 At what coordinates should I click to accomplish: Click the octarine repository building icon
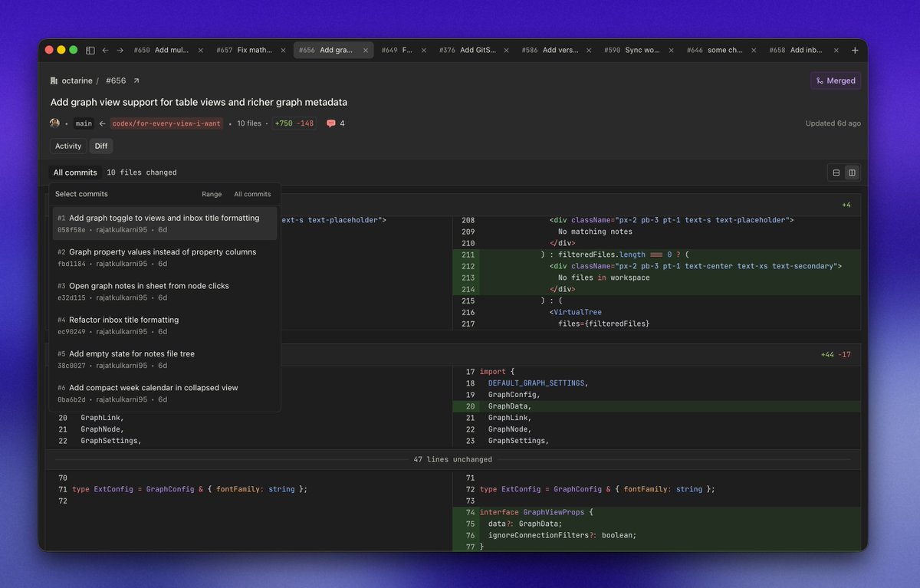pyautogui.click(x=54, y=80)
